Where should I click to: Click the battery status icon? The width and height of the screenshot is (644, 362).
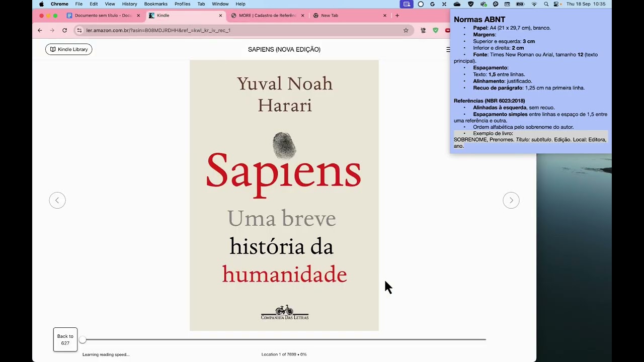click(520, 4)
